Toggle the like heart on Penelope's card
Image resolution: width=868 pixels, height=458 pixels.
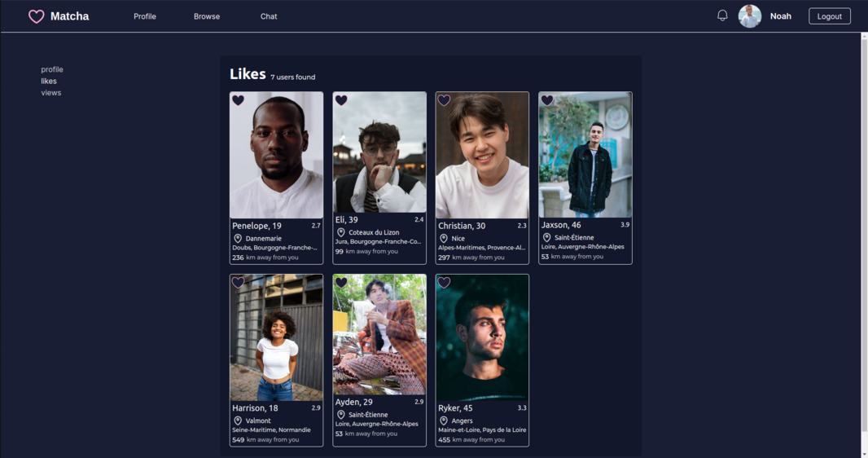pos(238,100)
